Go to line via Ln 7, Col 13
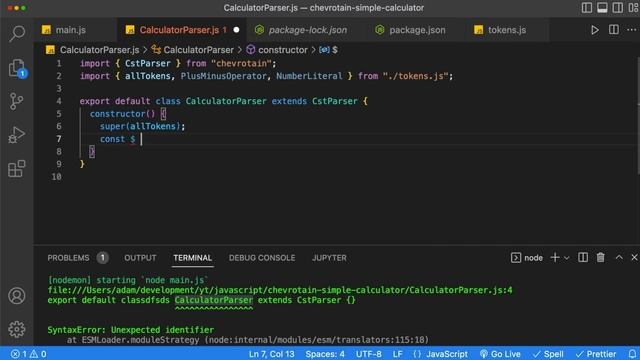640x360 pixels. tap(271, 354)
